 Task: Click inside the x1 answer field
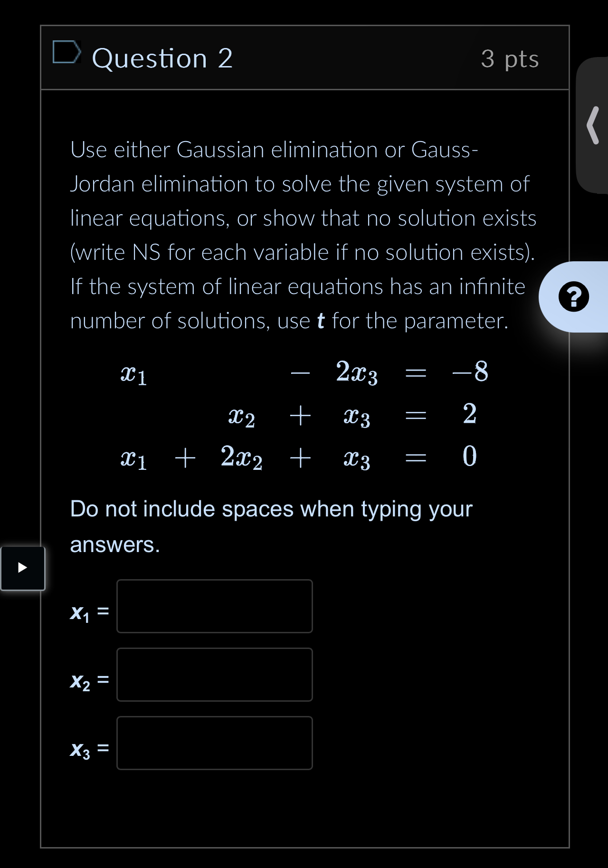[x=214, y=606]
